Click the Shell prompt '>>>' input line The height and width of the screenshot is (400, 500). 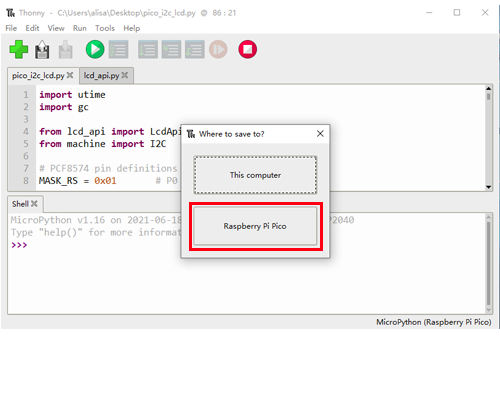[19, 245]
